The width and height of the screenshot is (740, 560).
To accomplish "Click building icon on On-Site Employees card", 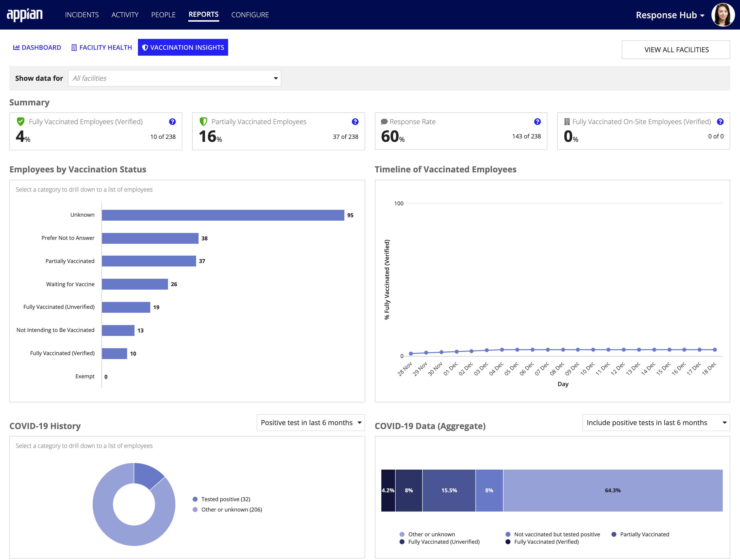I will pos(567,122).
